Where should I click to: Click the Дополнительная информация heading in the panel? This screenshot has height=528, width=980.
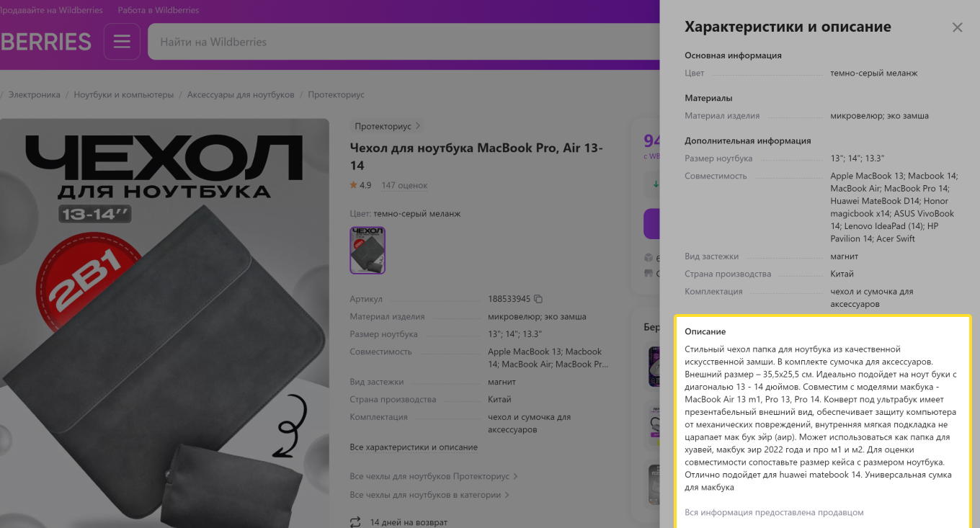748,140
